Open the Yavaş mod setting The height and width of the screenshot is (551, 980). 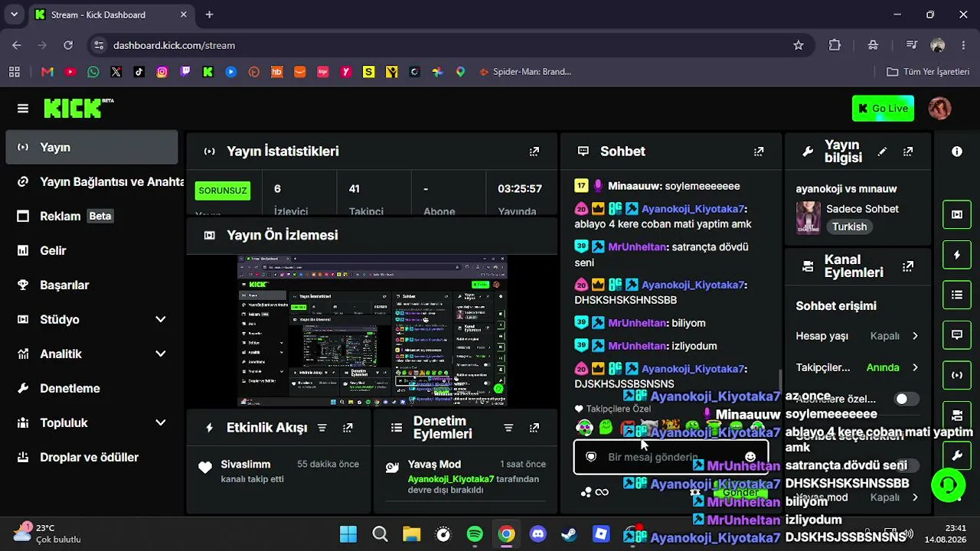(x=857, y=497)
